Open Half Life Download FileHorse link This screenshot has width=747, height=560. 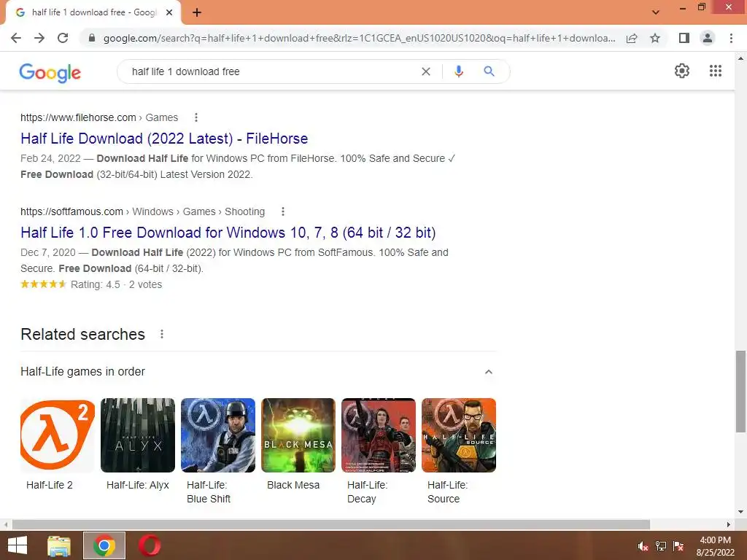(x=164, y=139)
